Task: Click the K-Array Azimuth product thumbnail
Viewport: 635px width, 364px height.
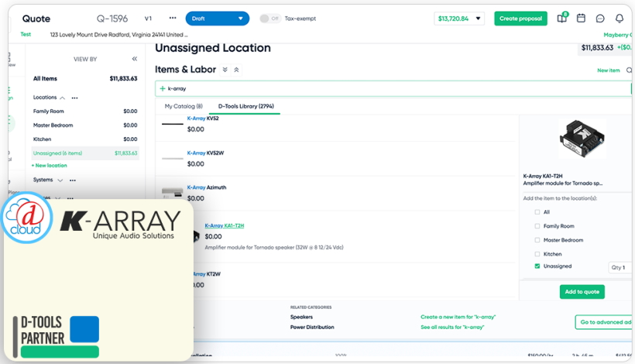Action: 172,192
